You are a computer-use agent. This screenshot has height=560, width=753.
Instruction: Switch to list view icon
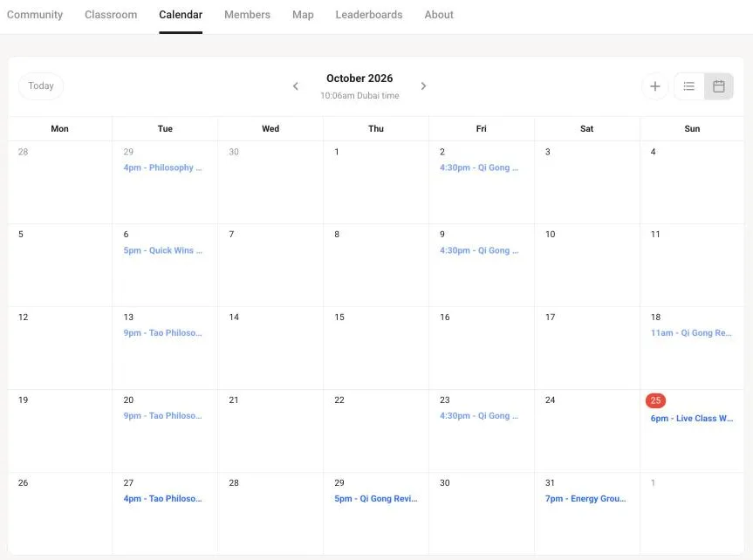689,86
